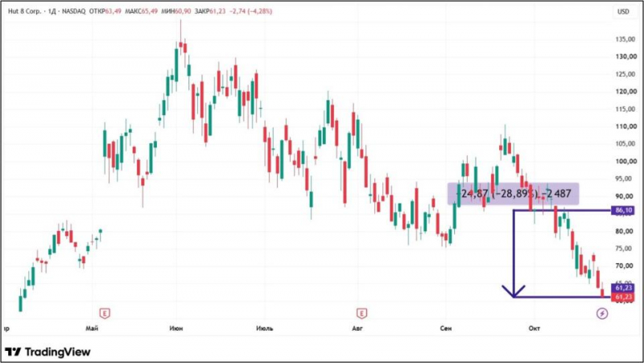This screenshot has height=363, width=644.
Task: Click 130,00 on the price axis
Action: (626, 56)
